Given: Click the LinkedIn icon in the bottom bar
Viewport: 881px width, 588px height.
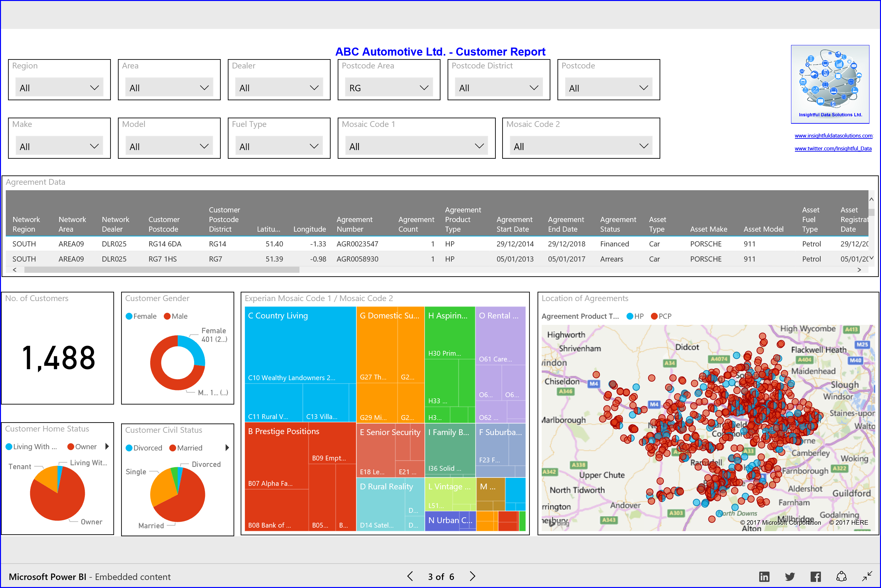Looking at the screenshot, I should (x=764, y=576).
